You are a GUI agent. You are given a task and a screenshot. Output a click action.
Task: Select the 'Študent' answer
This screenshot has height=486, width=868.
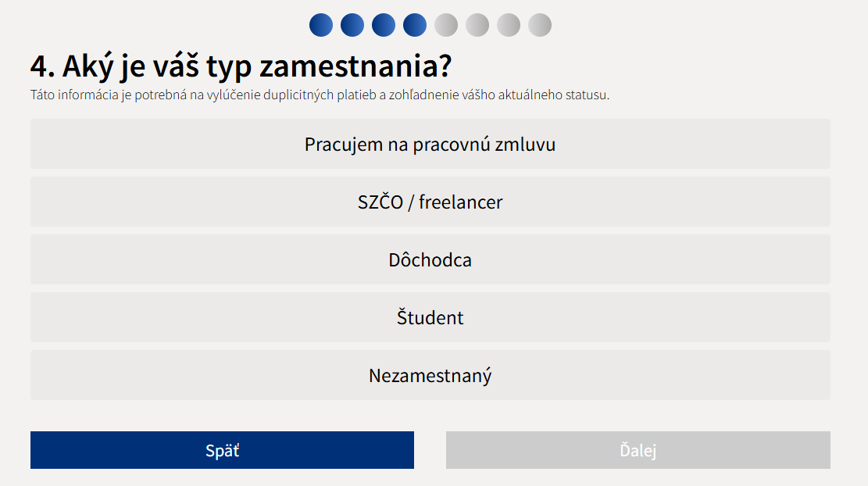(430, 317)
